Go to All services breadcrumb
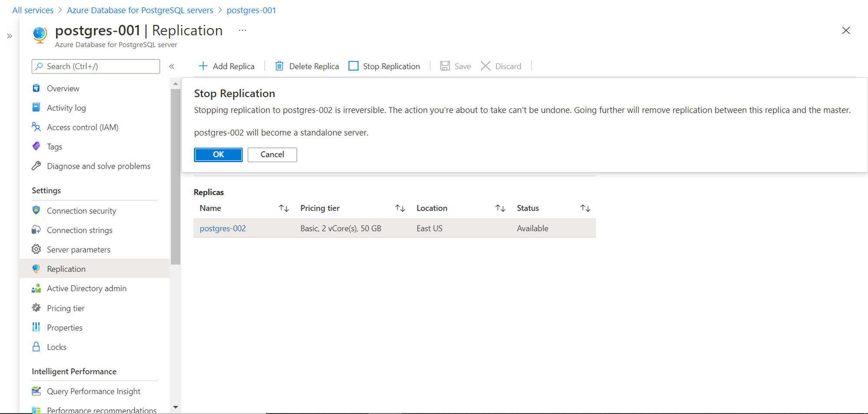The height and width of the screenshot is (414, 868). [x=33, y=10]
